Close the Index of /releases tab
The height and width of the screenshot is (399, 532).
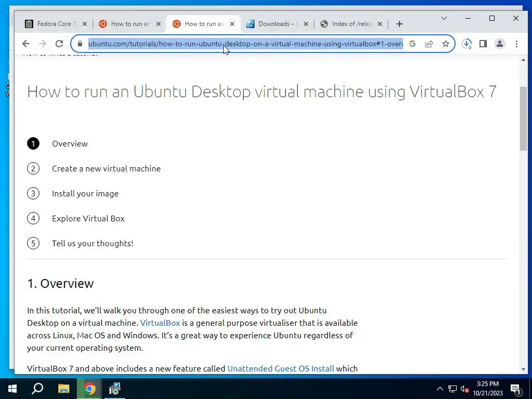click(x=380, y=24)
